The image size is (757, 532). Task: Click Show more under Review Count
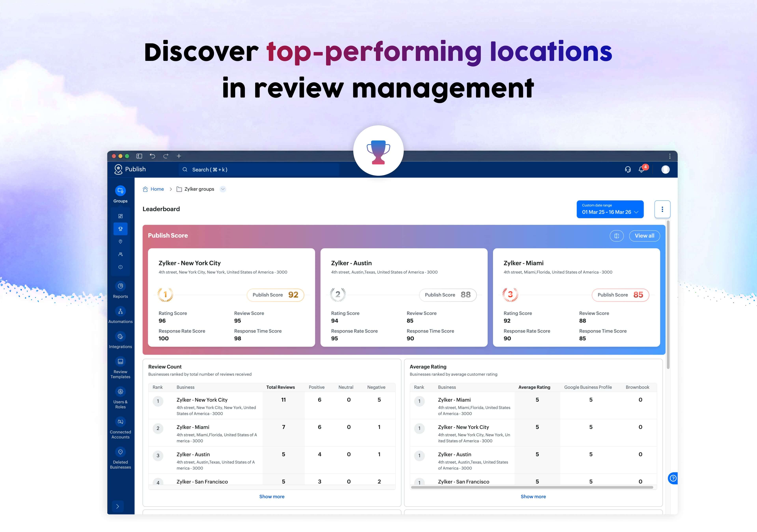[x=272, y=496]
